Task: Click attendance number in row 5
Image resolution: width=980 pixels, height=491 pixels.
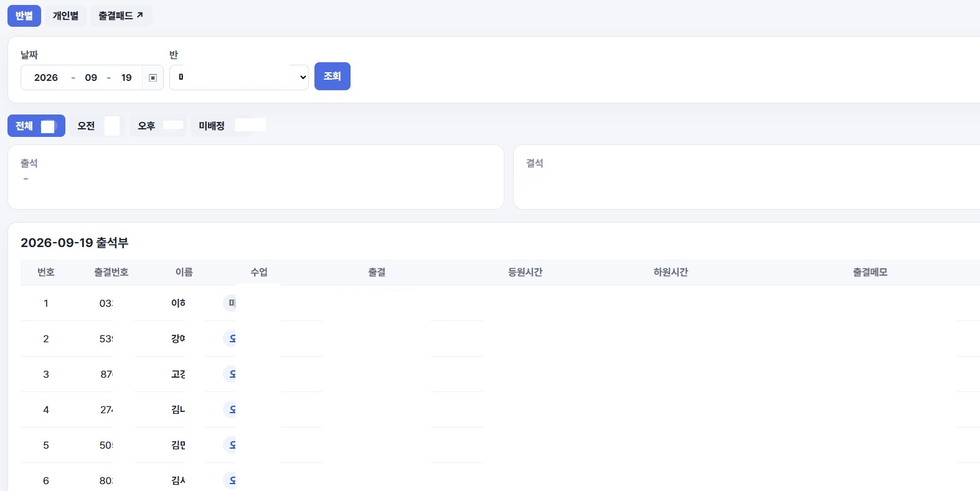Action: click(106, 445)
